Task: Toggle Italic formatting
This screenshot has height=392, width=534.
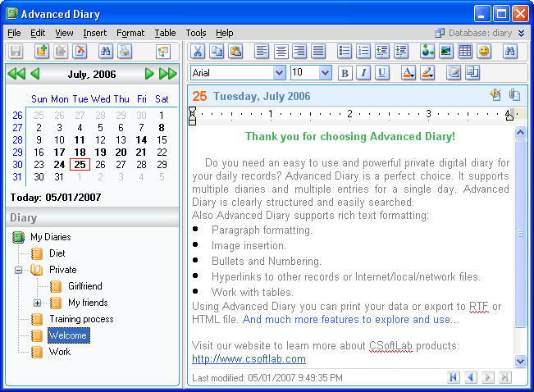Action: (363, 73)
